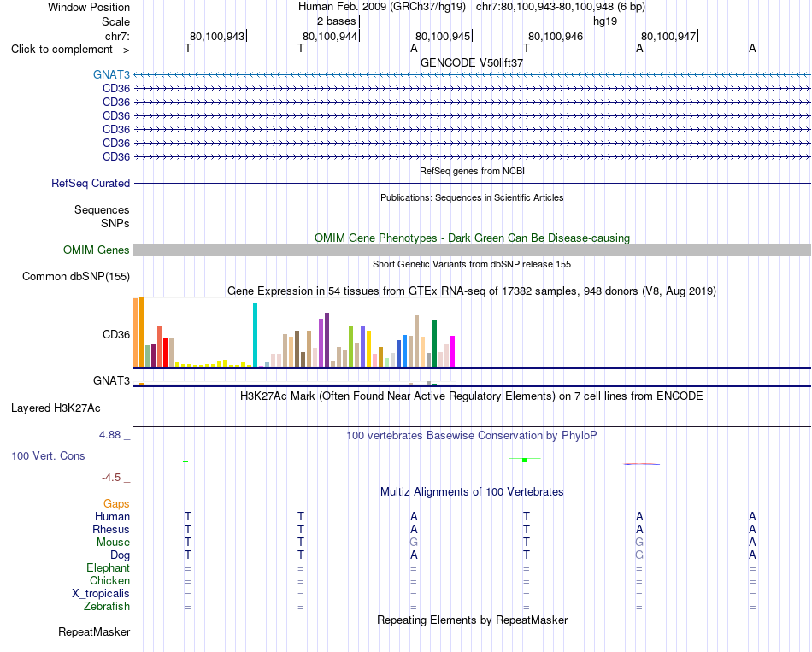Click the gray OMIM Genes bar
The image size is (812, 652).
pos(472,250)
